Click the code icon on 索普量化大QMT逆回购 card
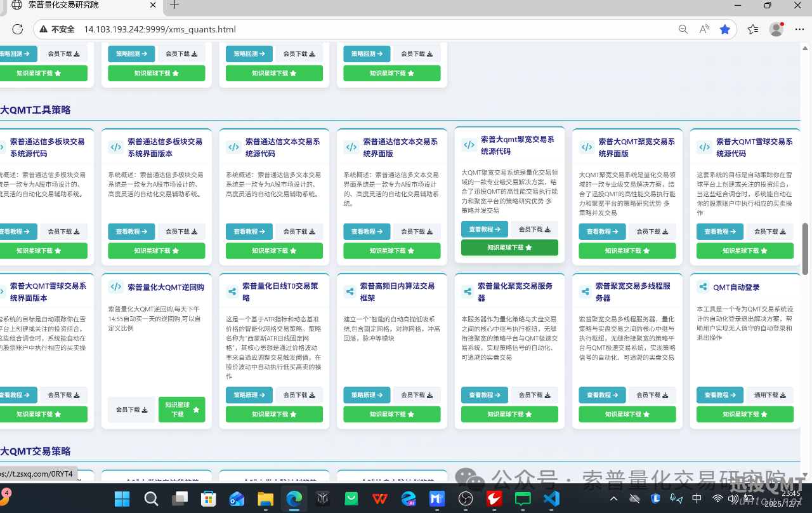Image resolution: width=812 pixels, height=513 pixels. click(x=115, y=287)
